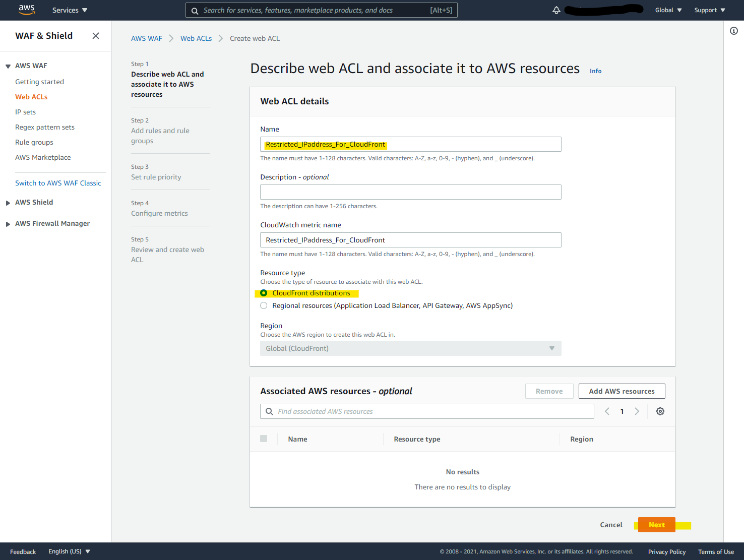The width and height of the screenshot is (744, 560).
Task: Click Step 3 Set rule priority
Action: click(x=156, y=177)
